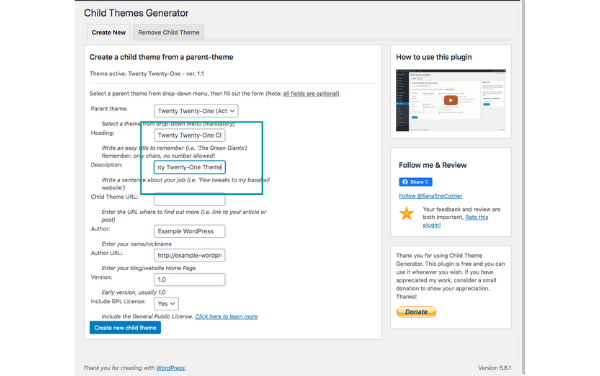Click the Version input field
The height and width of the screenshot is (376, 600).
coord(189,280)
